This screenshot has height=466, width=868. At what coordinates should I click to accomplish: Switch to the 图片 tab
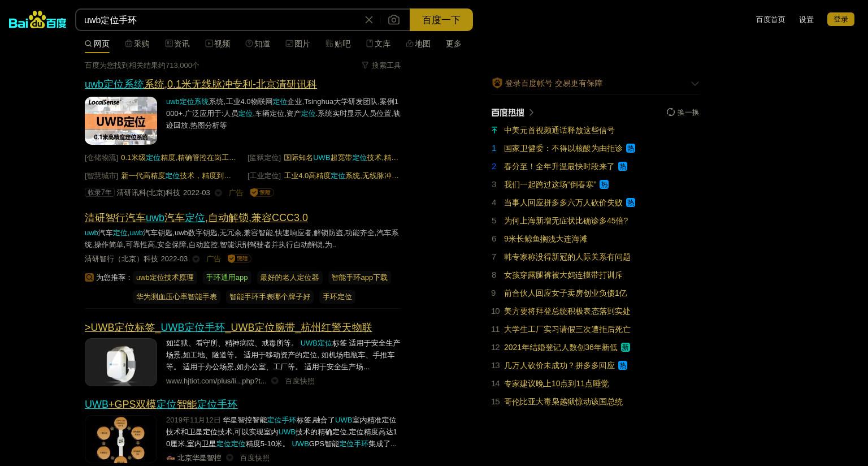[x=298, y=44]
